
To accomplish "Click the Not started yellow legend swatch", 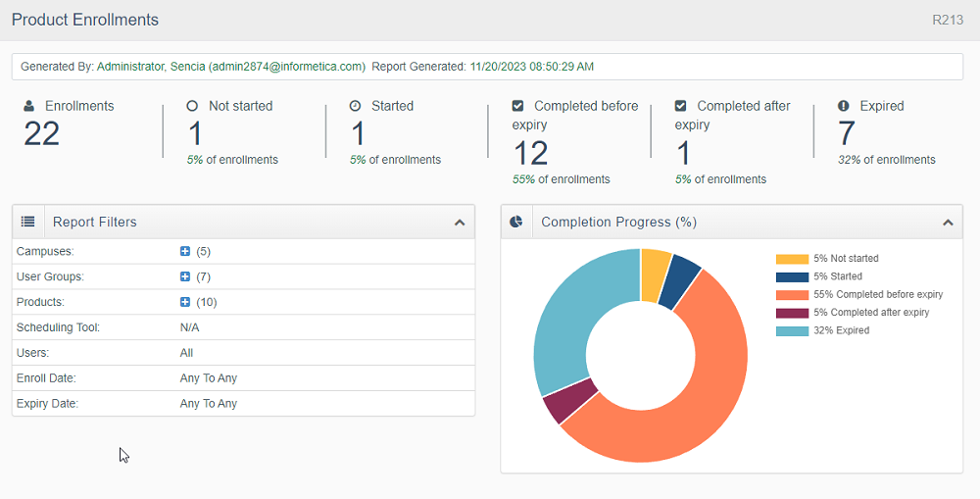I will click(792, 259).
